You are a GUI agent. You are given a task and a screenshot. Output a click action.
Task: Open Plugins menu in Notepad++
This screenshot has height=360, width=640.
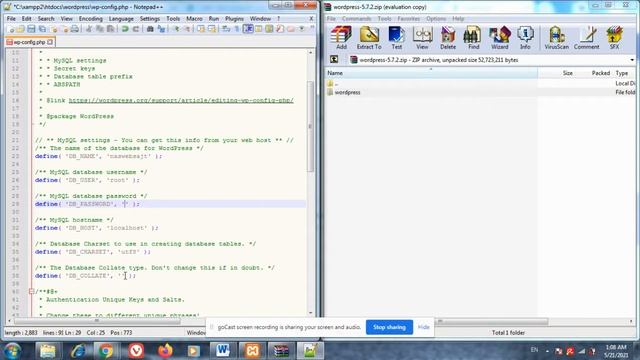point(234,19)
